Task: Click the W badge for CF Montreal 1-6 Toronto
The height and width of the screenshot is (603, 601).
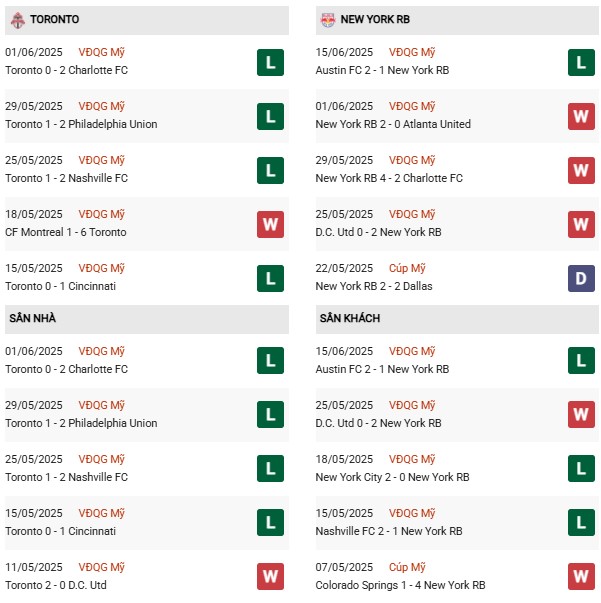Action: pos(270,224)
